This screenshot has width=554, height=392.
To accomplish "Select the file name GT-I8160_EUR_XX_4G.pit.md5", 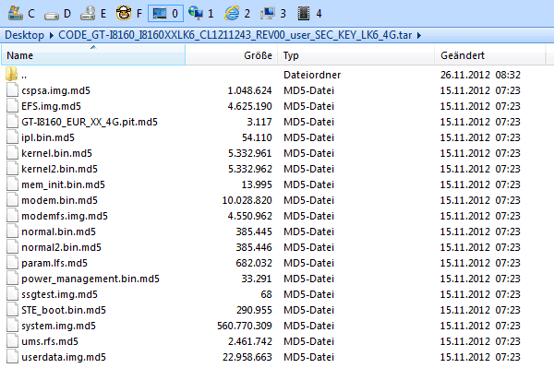I will [90, 122].
